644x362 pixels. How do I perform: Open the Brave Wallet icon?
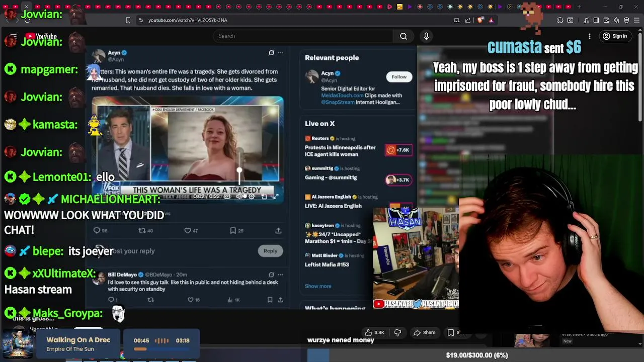(606, 20)
